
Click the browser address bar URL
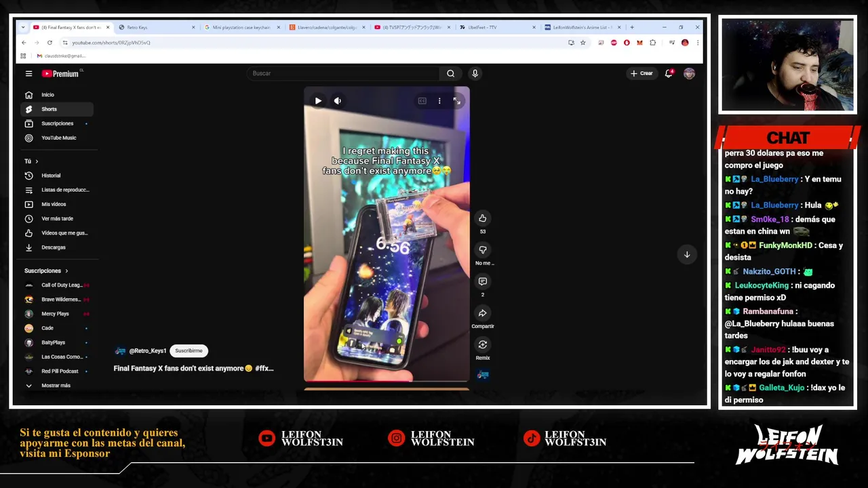[x=111, y=43]
